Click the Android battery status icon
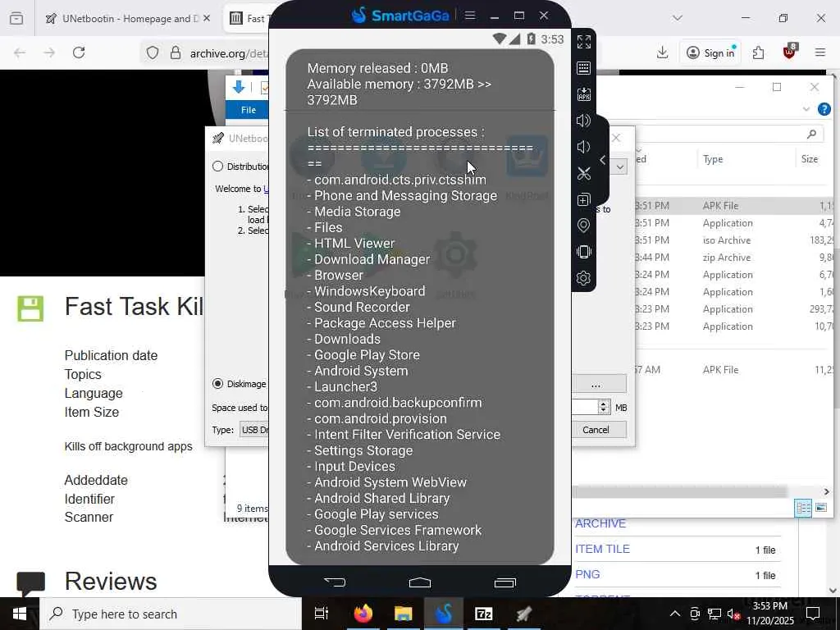 531,39
